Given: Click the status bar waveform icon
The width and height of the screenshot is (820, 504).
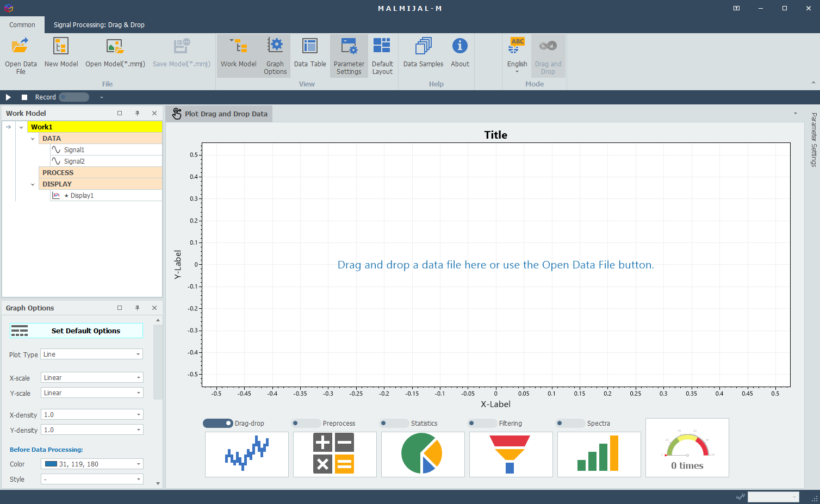Looking at the screenshot, I should click(x=741, y=497).
